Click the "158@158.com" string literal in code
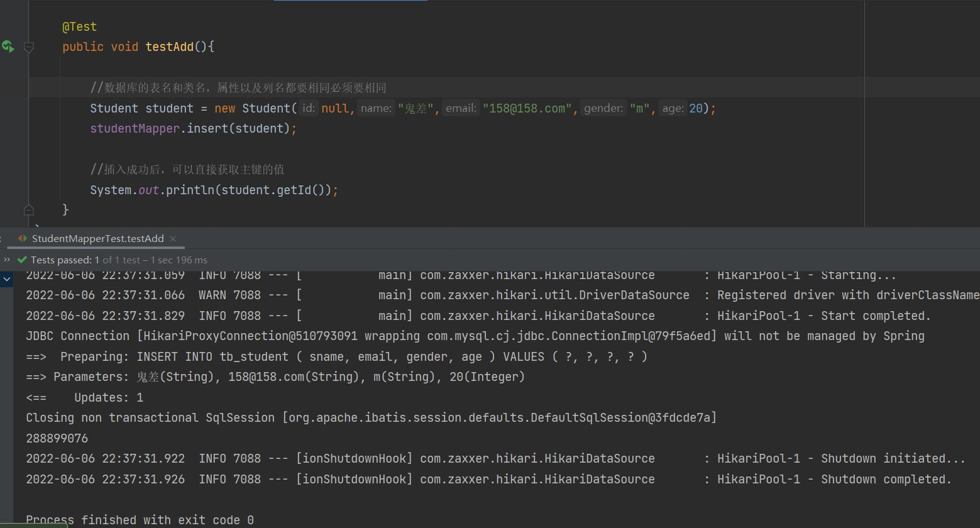This screenshot has height=528, width=980. [527, 108]
